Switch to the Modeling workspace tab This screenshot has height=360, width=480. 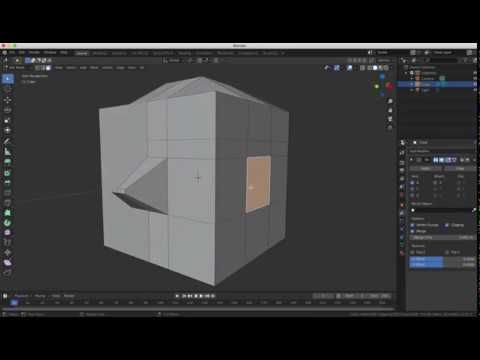click(99, 53)
